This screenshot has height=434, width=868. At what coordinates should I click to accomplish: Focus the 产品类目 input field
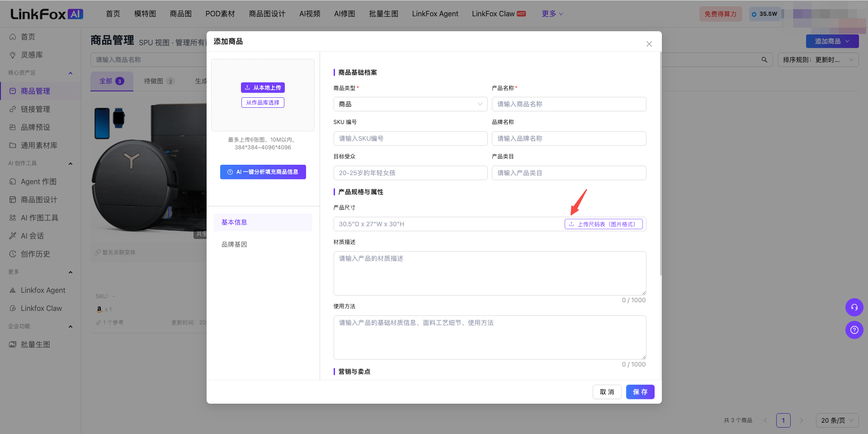pyautogui.click(x=569, y=173)
